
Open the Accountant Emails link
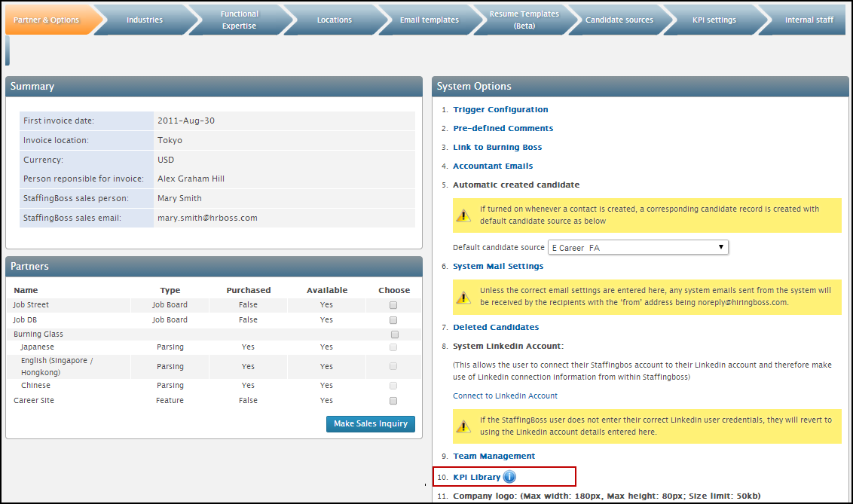493,166
